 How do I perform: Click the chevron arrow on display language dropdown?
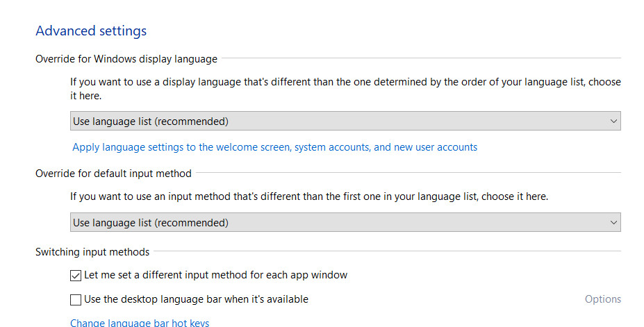coord(613,121)
